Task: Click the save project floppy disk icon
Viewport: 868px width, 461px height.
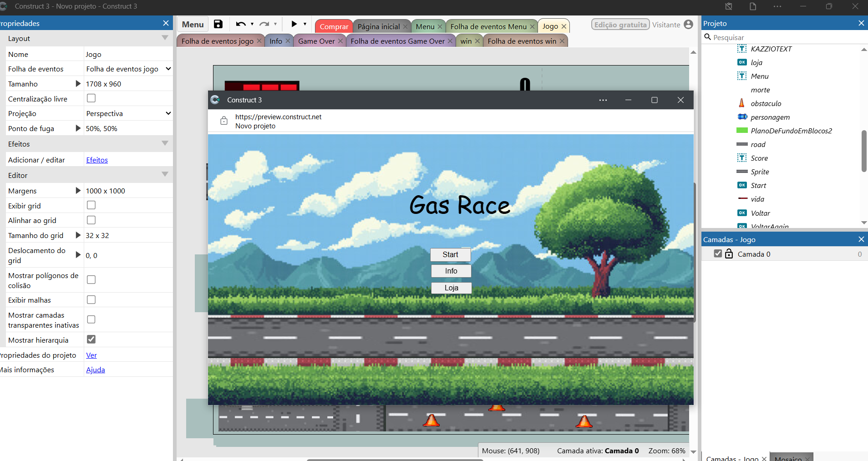Action: (x=218, y=25)
